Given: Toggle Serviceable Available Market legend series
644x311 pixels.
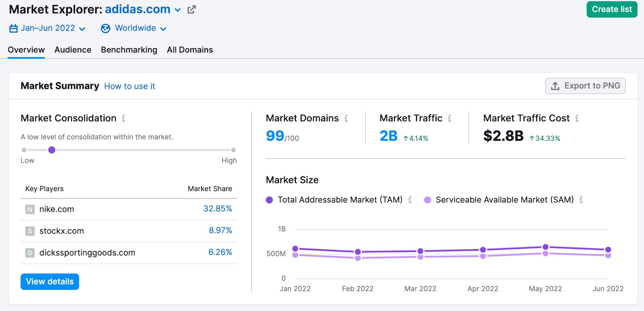Looking at the screenshot, I should (x=499, y=200).
